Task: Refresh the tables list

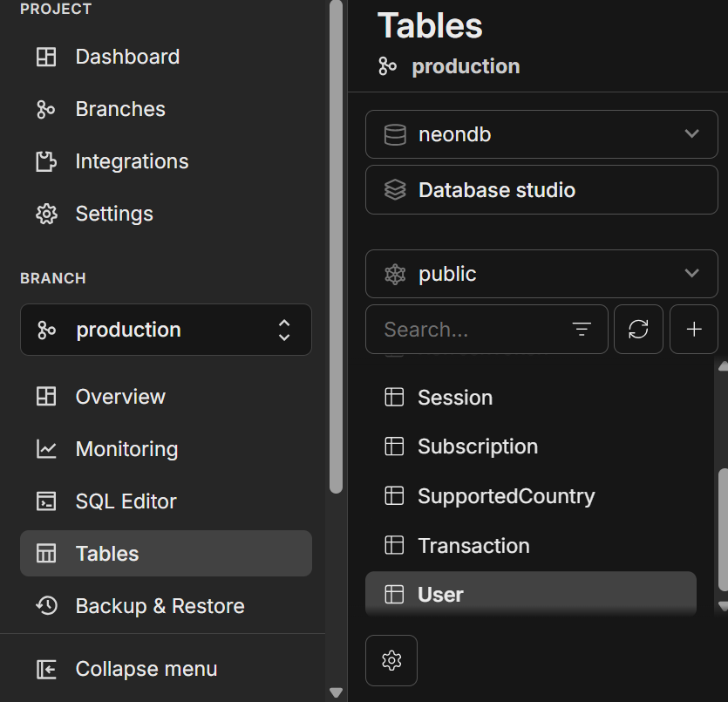Action: tap(638, 329)
